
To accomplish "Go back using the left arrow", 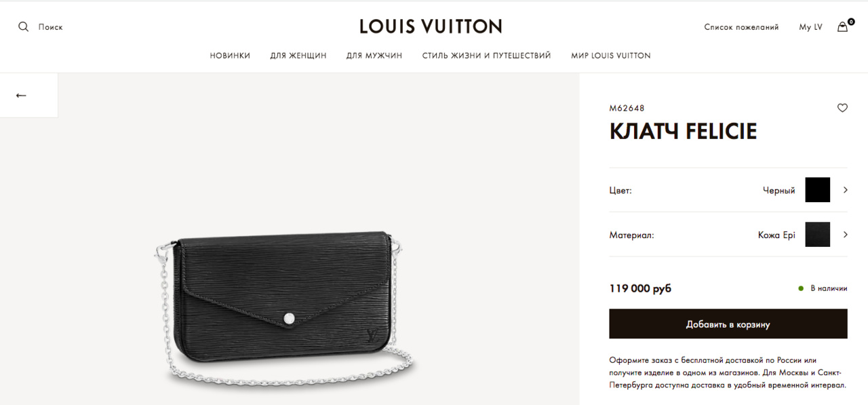I will [x=21, y=96].
